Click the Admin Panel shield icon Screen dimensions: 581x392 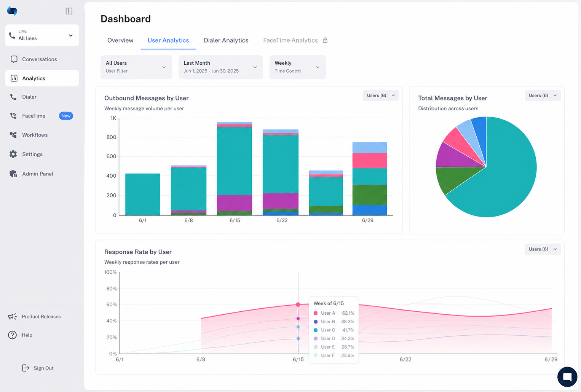pyautogui.click(x=13, y=174)
